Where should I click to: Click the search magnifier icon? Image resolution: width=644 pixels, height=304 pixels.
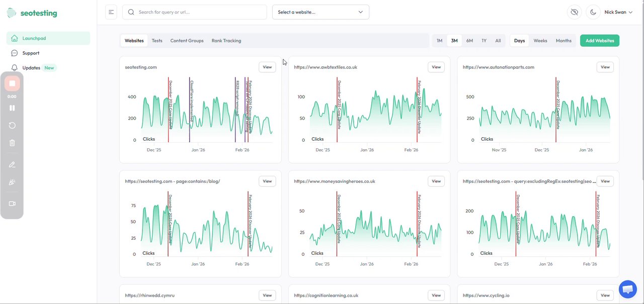(131, 12)
